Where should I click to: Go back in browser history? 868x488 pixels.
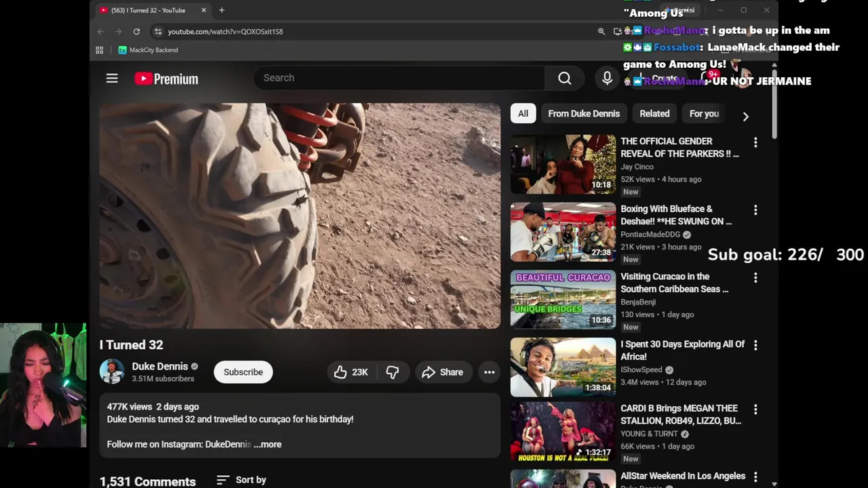point(100,31)
